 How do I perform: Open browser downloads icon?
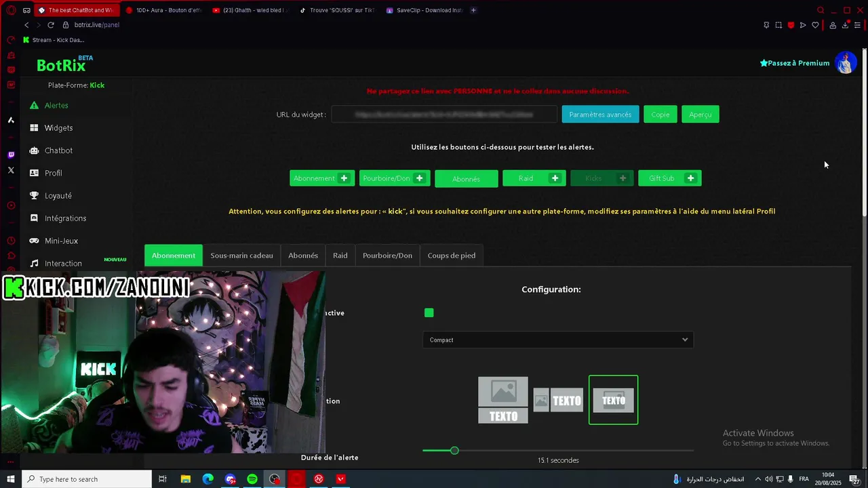tap(845, 25)
